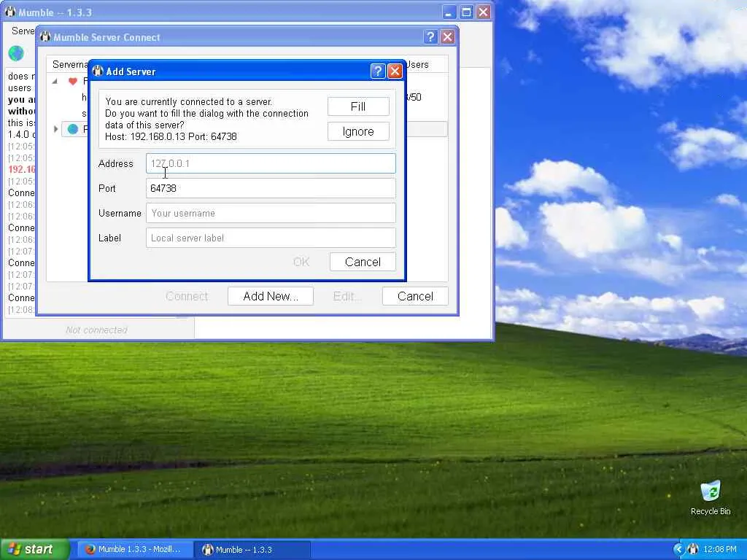The width and height of the screenshot is (747, 560).
Task: Click the Label input field
Action: [271, 238]
